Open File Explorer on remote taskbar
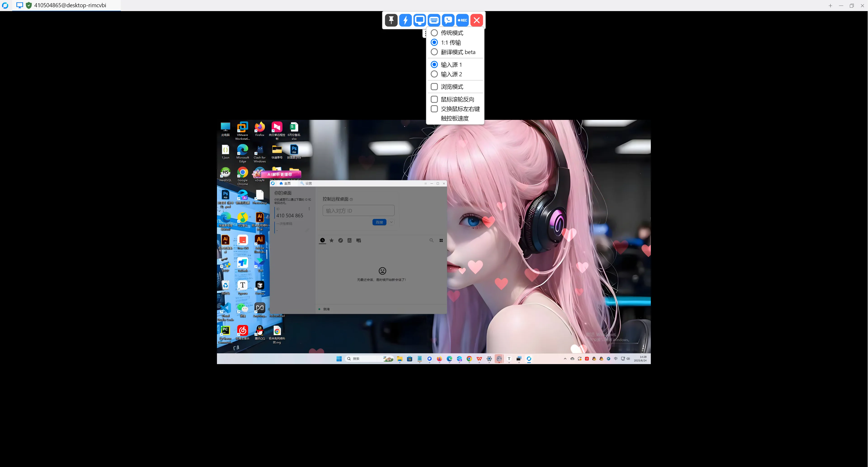This screenshot has width=868, height=467. [400, 359]
